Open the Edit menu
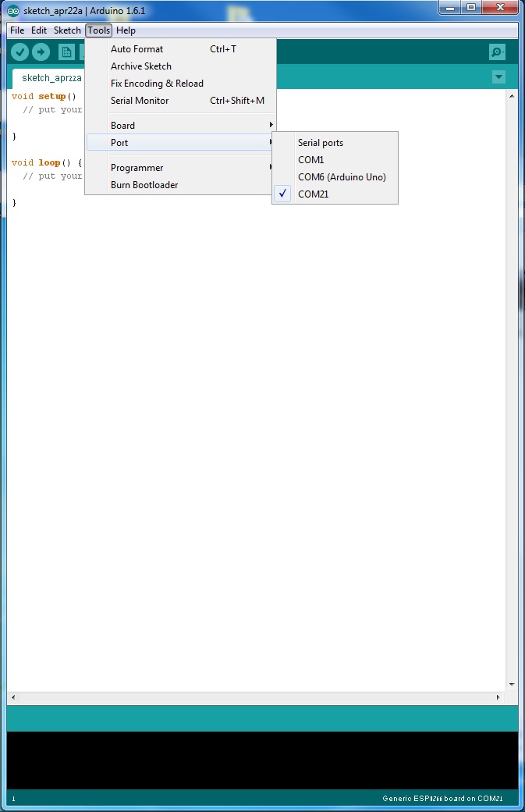The image size is (525, 812). [39, 30]
